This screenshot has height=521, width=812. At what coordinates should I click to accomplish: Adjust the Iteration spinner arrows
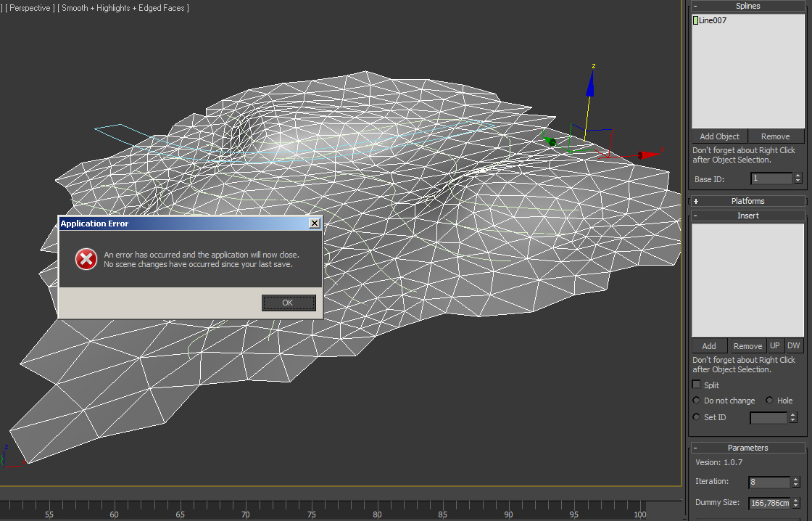(796, 482)
